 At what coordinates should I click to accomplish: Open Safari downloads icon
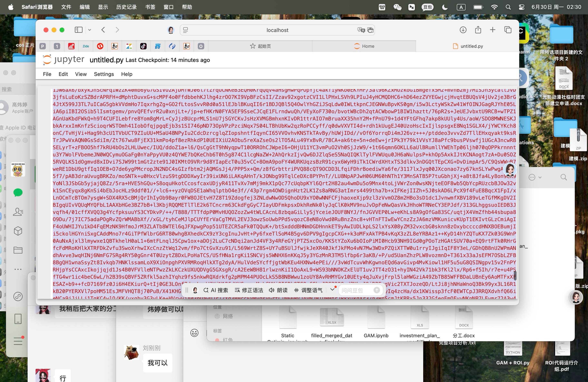(x=463, y=30)
